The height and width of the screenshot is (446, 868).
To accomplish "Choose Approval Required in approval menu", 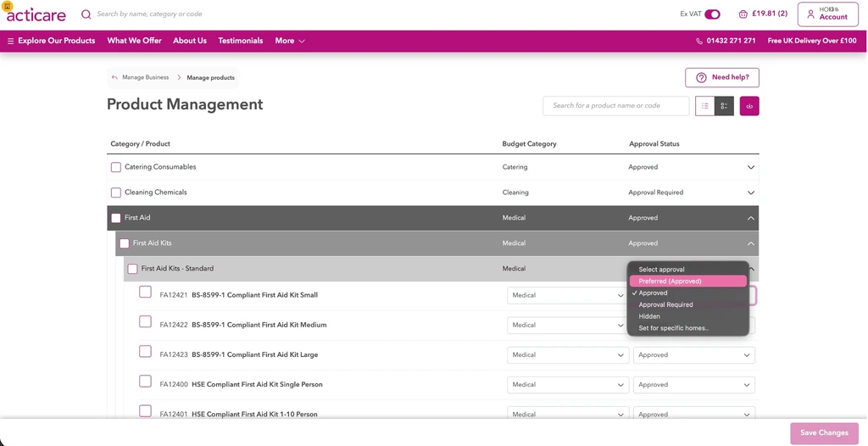I will pos(688,304).
